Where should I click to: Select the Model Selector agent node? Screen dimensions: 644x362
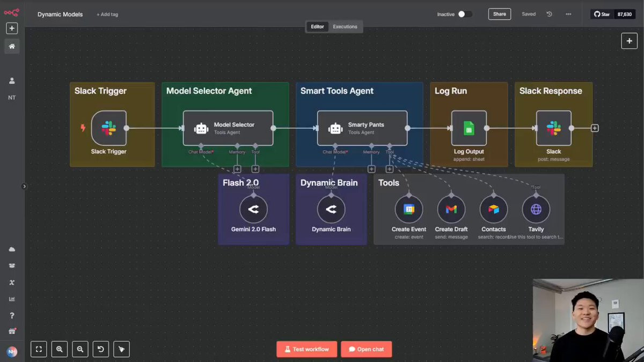click(x=228, y=128)
